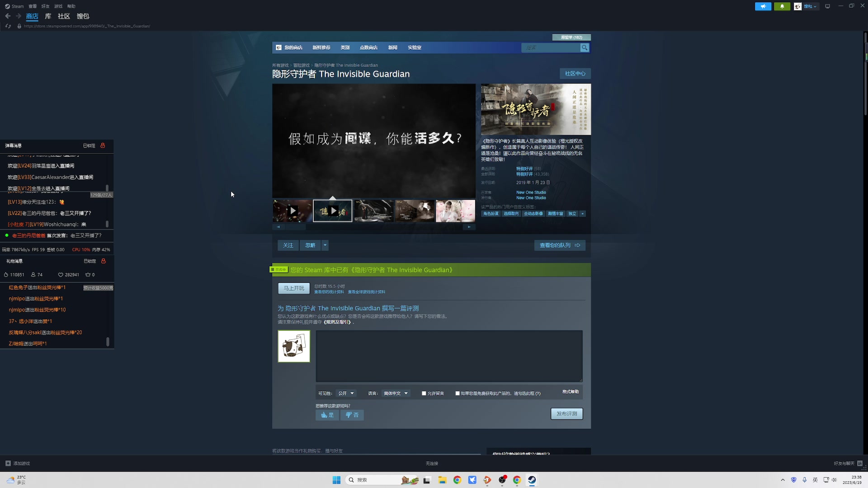Open the Steam menu in the title bar
This screenshot has height=488, width=868.
pos(14,6)
